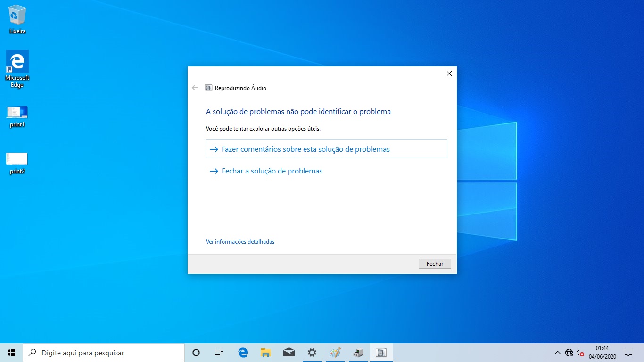Image resolution: width=644 pixels, height=362 pixels.
Task: Click the Start menu button
Action: point(11,352)
